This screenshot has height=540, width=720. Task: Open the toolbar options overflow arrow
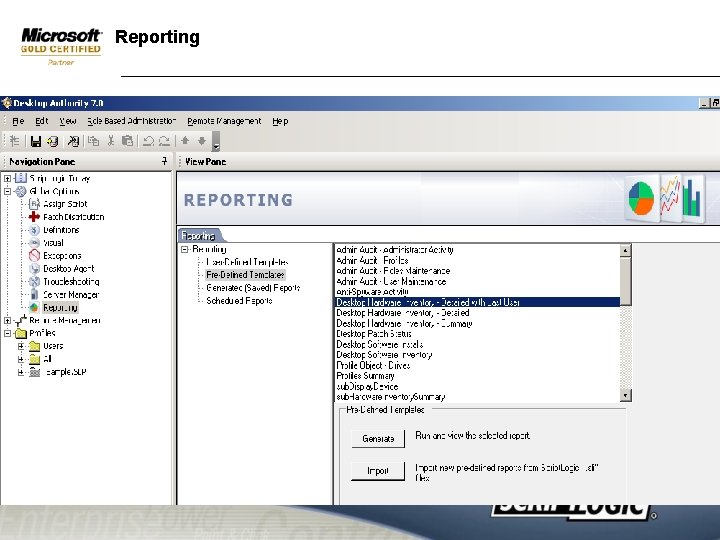216,141
